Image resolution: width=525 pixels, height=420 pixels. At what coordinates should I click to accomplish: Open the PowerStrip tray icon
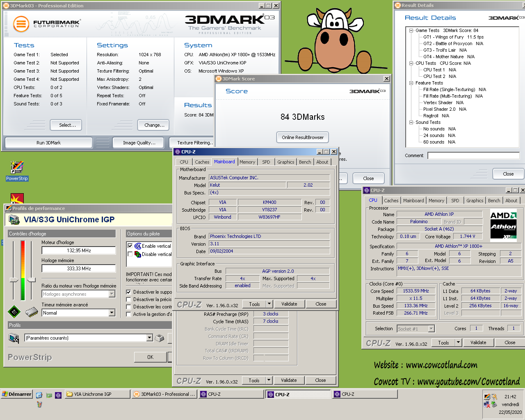point(487,397)
